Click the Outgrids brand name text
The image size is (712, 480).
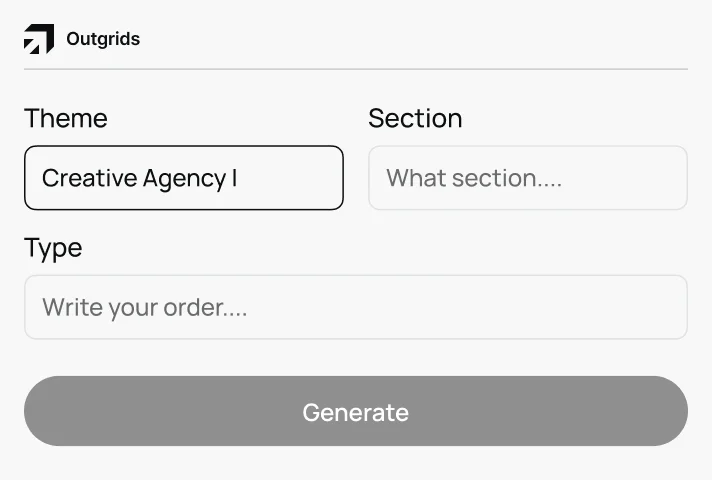(103, 39)
